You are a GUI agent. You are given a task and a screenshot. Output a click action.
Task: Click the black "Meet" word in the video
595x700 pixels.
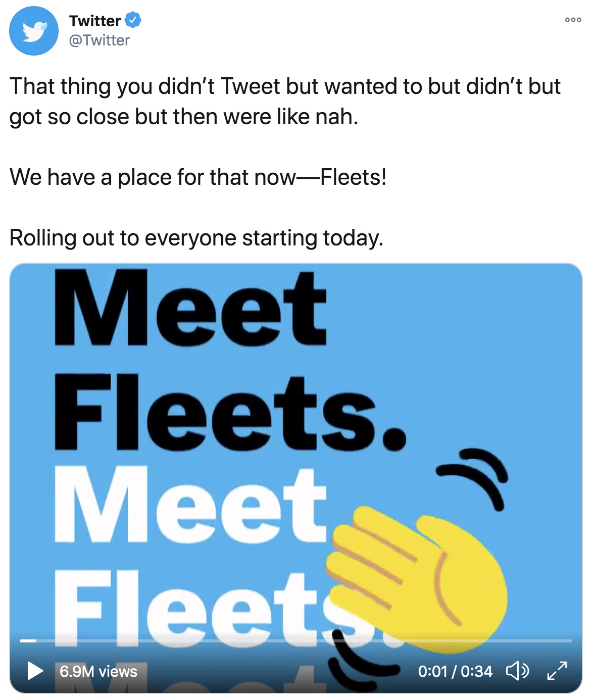tap(190, 308)
